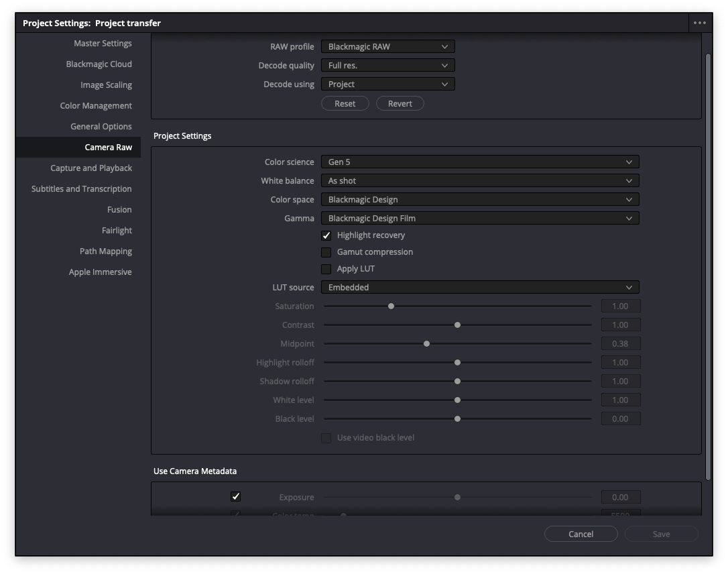The image size is (728, 574).
Task: Change Decode quality from Full res.
Action: click(x=387, y=65)
